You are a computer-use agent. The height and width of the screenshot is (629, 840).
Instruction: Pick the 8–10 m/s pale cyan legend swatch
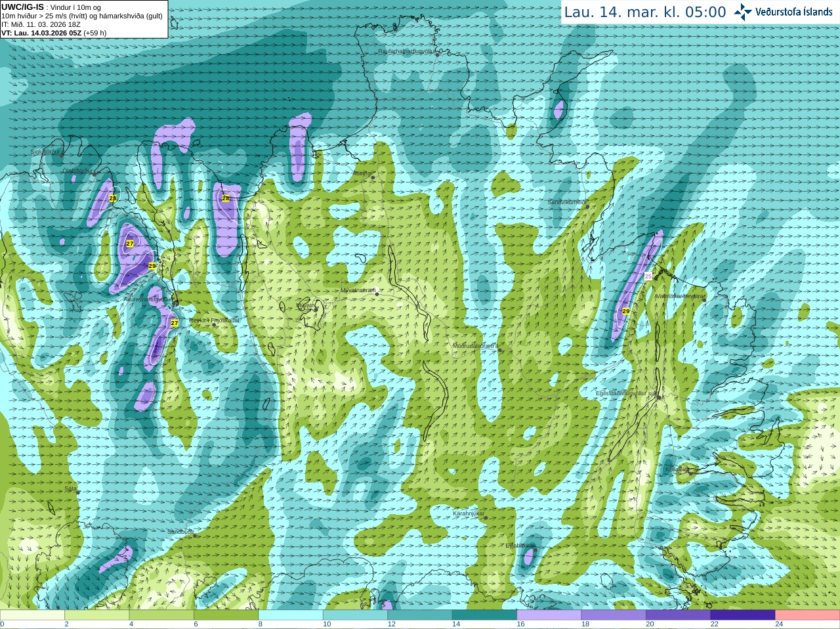click(x=291, y=615)
